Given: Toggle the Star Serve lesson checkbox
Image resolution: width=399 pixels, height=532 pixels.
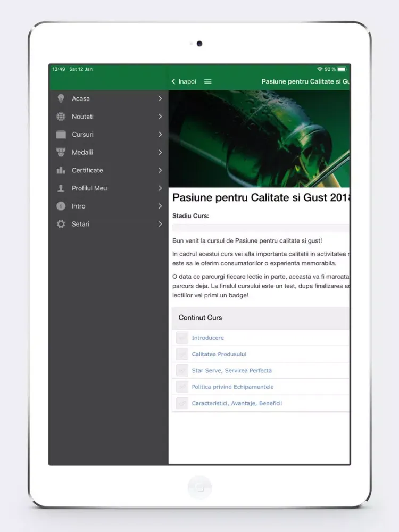Looking at the screenshot, I should pyautogui.click(x=182, y=370).
